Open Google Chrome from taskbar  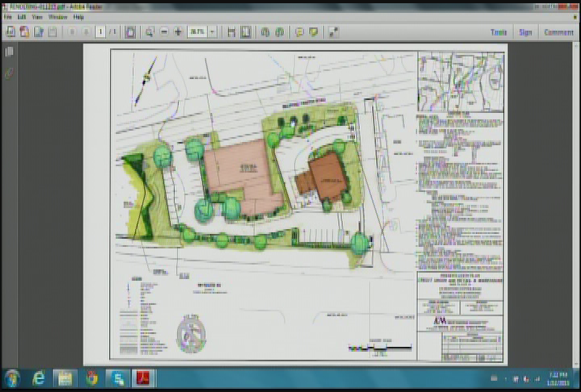coord(91,378)
